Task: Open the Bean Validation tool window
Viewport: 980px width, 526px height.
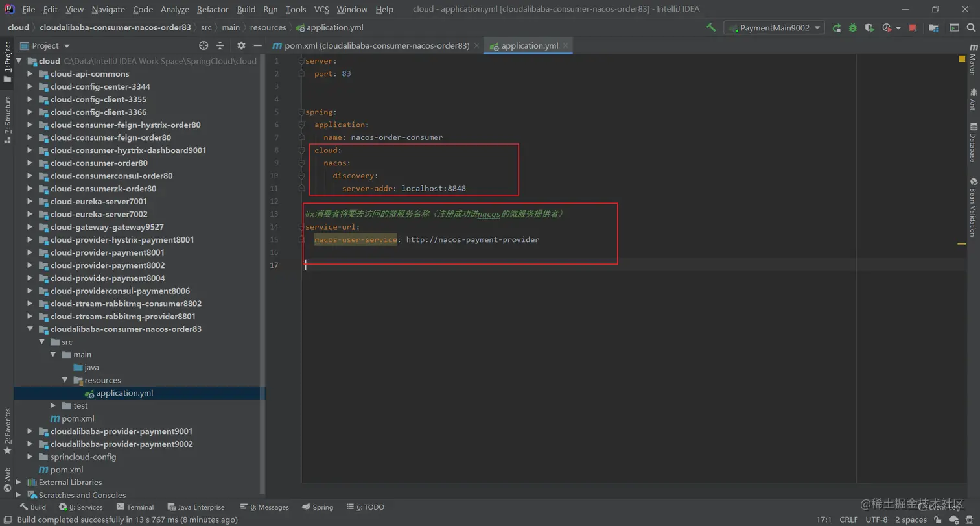Action: [x=973, y=206]
